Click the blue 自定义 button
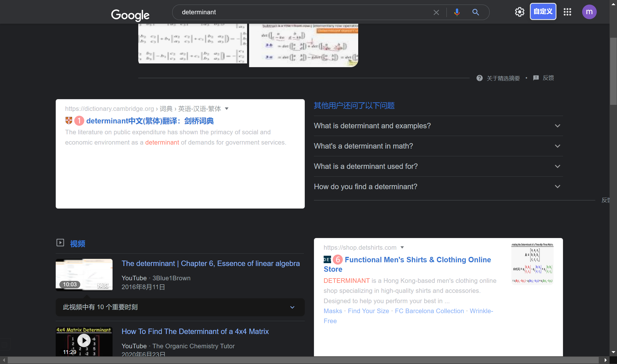617x364 pixels. (x=543, y=12)
